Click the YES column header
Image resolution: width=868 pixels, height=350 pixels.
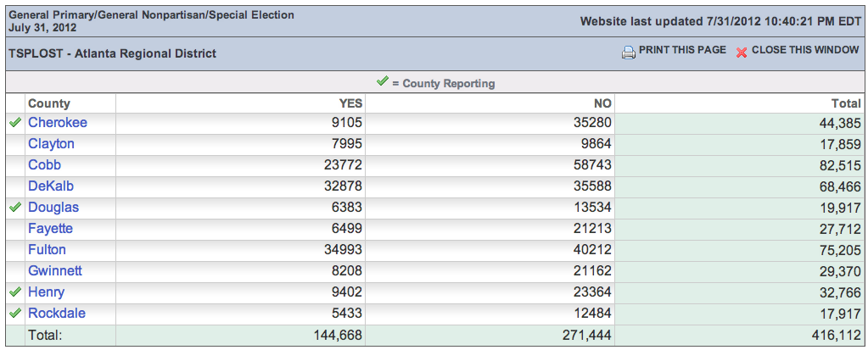point(350,103)
